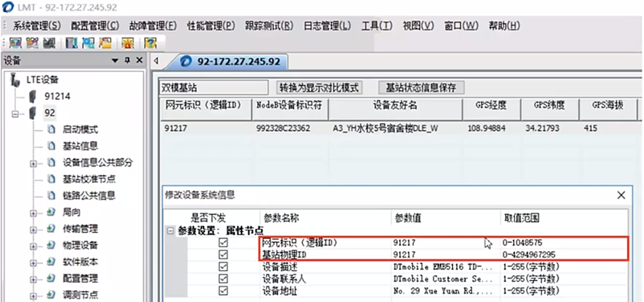Click the second toolbar icon left of the gray checkmark

coord(32,43)
